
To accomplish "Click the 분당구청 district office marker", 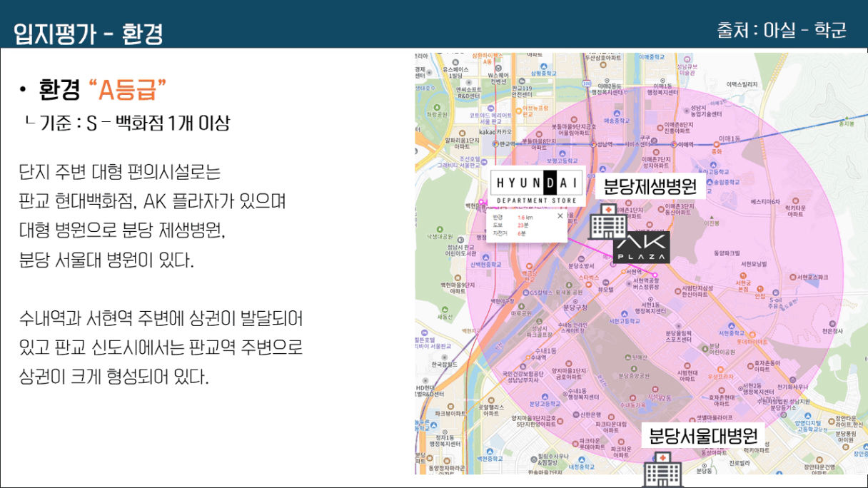I will coord(575,300).
